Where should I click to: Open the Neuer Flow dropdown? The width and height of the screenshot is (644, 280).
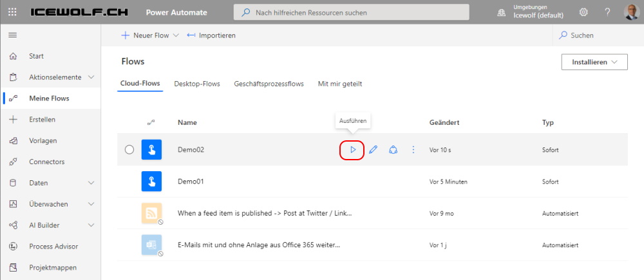[x=150, y=35]
